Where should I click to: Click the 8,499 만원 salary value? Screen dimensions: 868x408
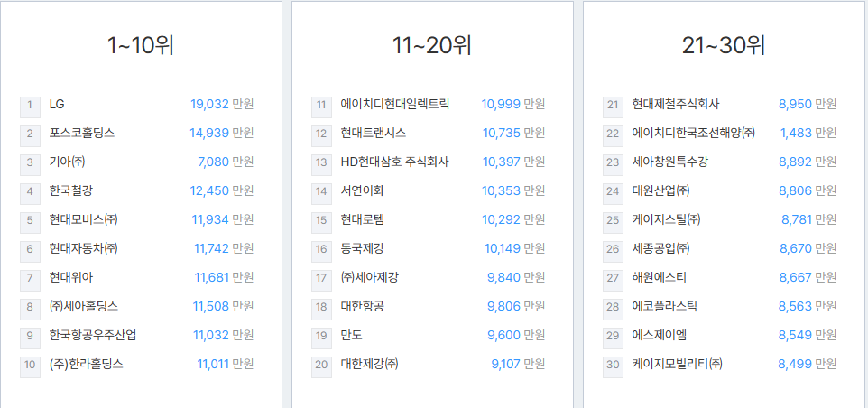[x=808, y=364]
